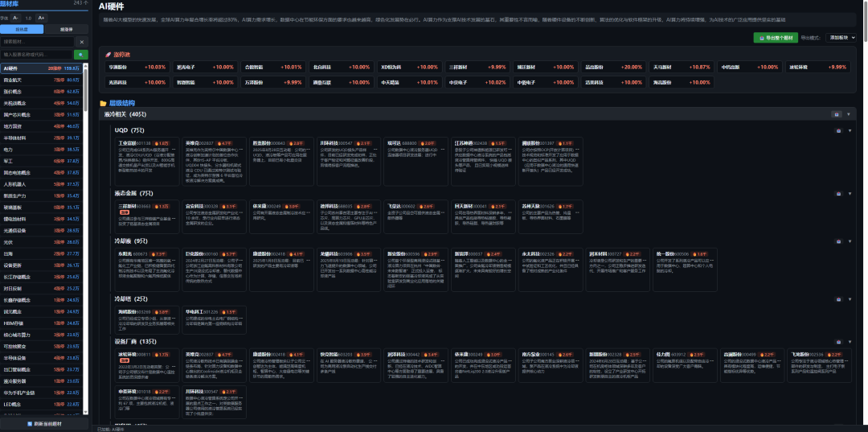This screenshot has height=432, width=868.
Task: Select 出海 theme in sidebar
Action: (42, 253)
